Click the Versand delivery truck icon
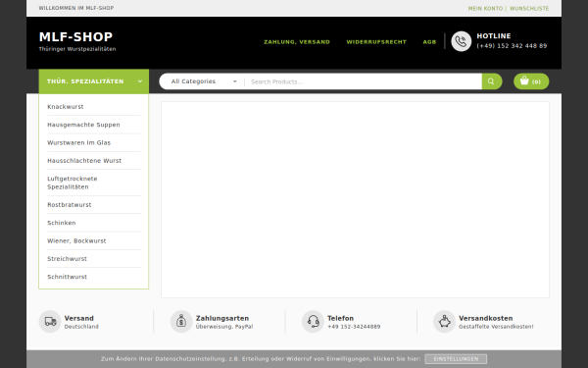The width and height of the screenshot is (588, 368). [50, 322]
